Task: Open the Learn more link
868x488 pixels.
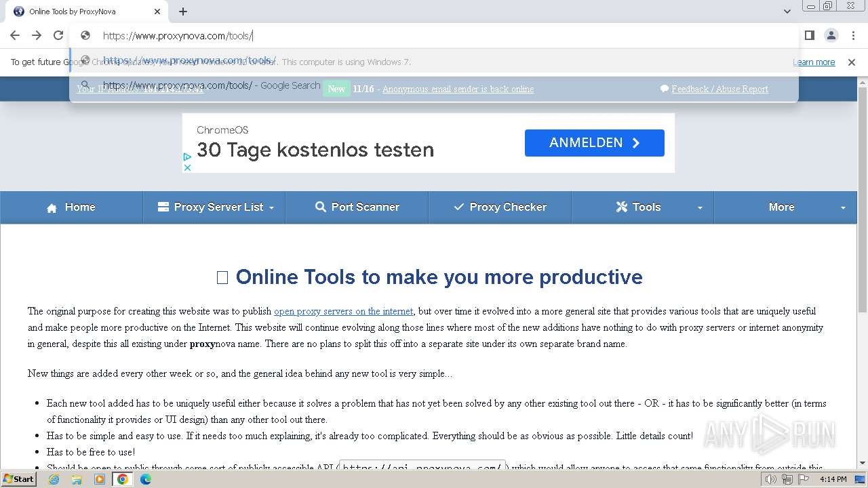Action: [814, 62]
